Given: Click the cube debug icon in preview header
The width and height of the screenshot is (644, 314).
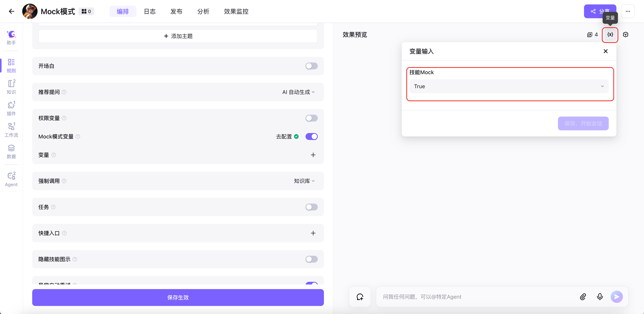Looking at the screenshot, I should tap(625, 35).
